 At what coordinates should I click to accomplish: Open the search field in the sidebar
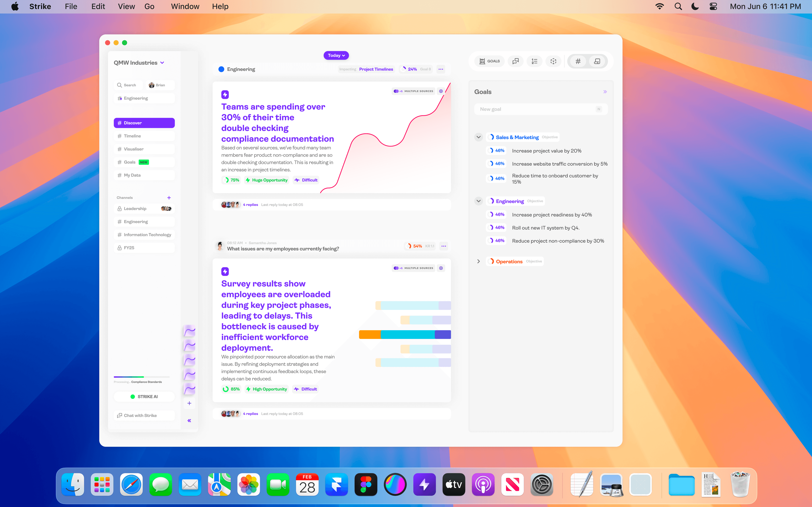click(x=128, y=85)
